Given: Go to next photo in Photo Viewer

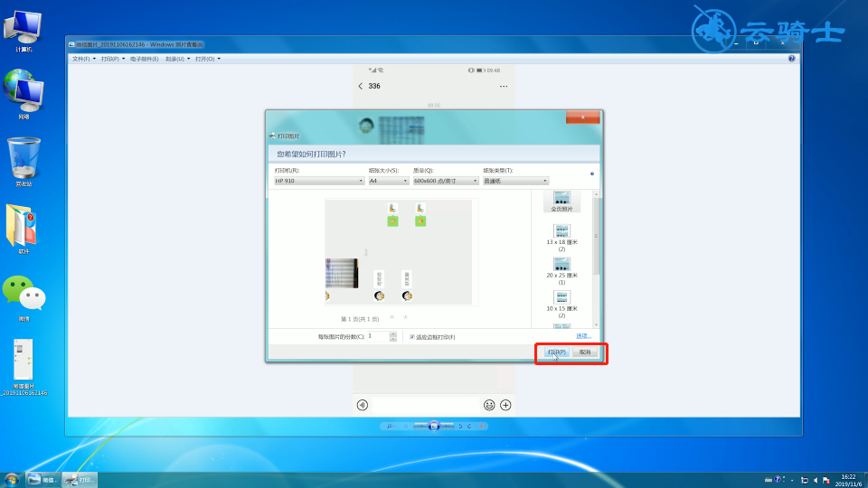Looking at the screenshot, I should point(448,426).
